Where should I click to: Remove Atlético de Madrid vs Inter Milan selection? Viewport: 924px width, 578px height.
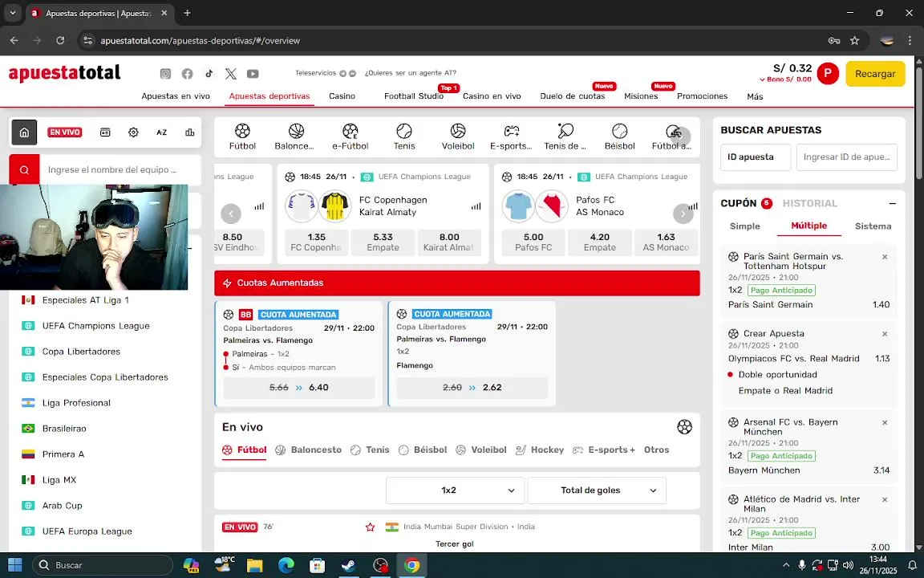[x=885, y=499]
